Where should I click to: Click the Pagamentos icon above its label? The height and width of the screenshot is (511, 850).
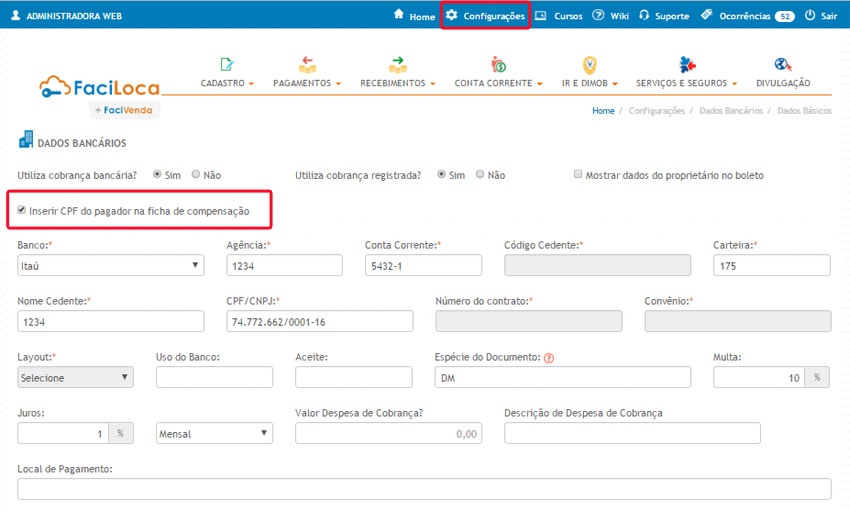307,65
